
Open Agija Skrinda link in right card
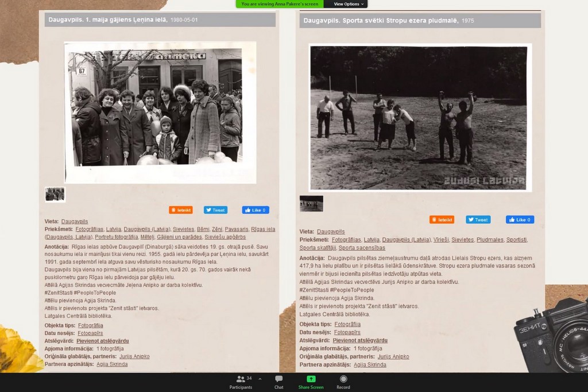[x=370, y=364]
